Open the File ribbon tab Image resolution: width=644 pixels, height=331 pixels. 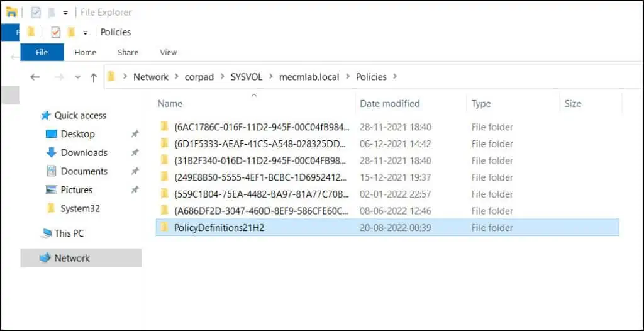[x=42, y=52]
